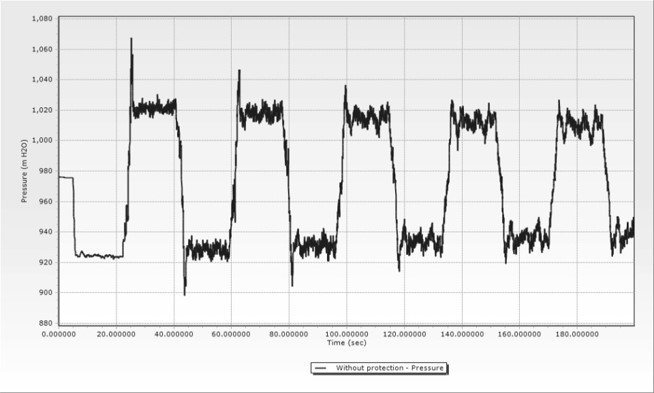Click the 180.000000 x-axis tick label
654x393 pixels.
coord(577,334)
